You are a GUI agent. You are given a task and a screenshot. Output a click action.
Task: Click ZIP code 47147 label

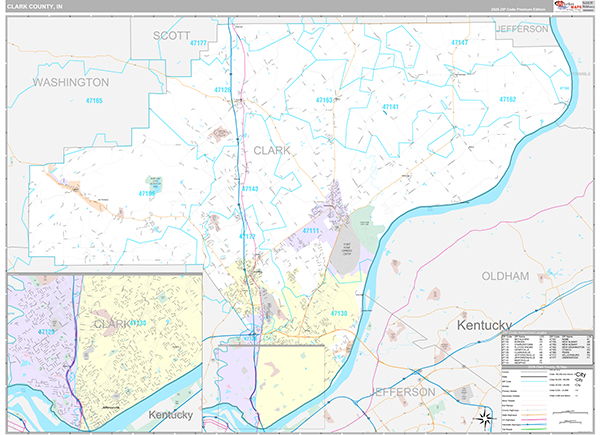click(x=459, y=43)
